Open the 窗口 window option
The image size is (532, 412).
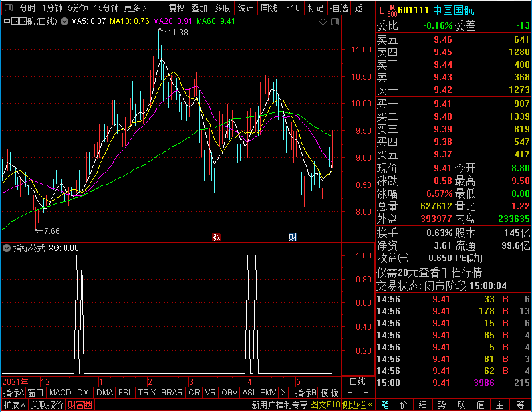(35, 393)
